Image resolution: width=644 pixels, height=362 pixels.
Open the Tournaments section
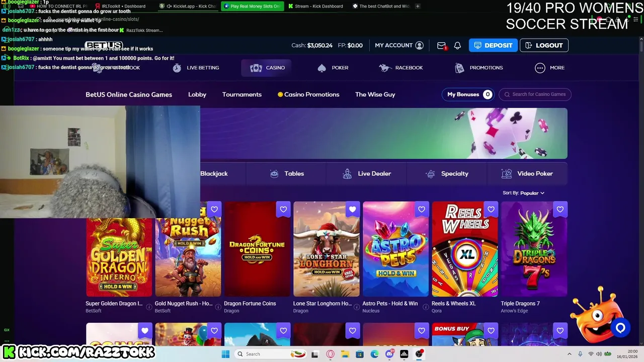pyautogui.click(x=242, y=95)
